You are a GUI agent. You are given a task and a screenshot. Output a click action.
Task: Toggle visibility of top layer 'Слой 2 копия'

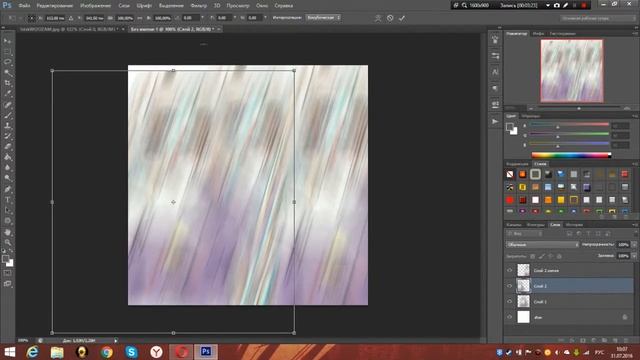coord(509,270)
